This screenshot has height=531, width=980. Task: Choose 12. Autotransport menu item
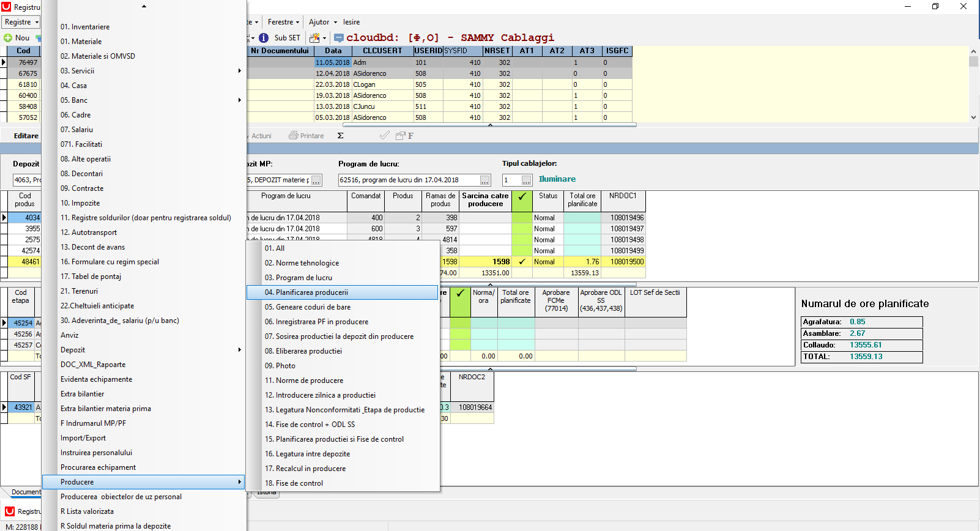point(143,232)
